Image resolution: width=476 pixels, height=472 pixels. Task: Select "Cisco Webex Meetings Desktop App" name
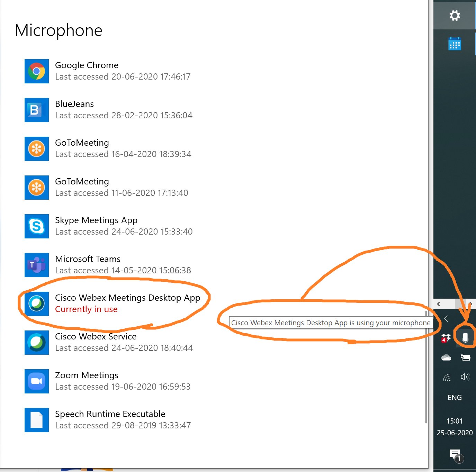click(x=128, y=298)
